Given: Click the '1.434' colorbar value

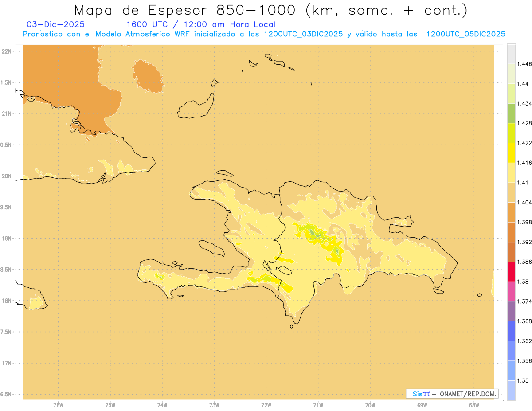Looking at the screenshot, I should pos(525,103).
